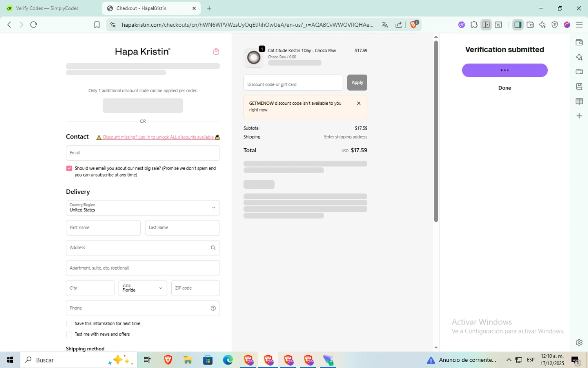Open Brave Shields lion icon
Screen dimensions: 588x368
tap(414, 24)
